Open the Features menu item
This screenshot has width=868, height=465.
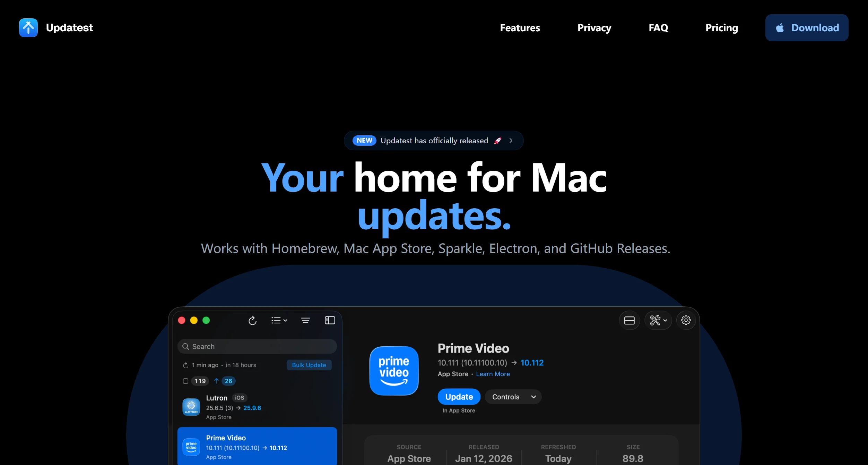520,28
